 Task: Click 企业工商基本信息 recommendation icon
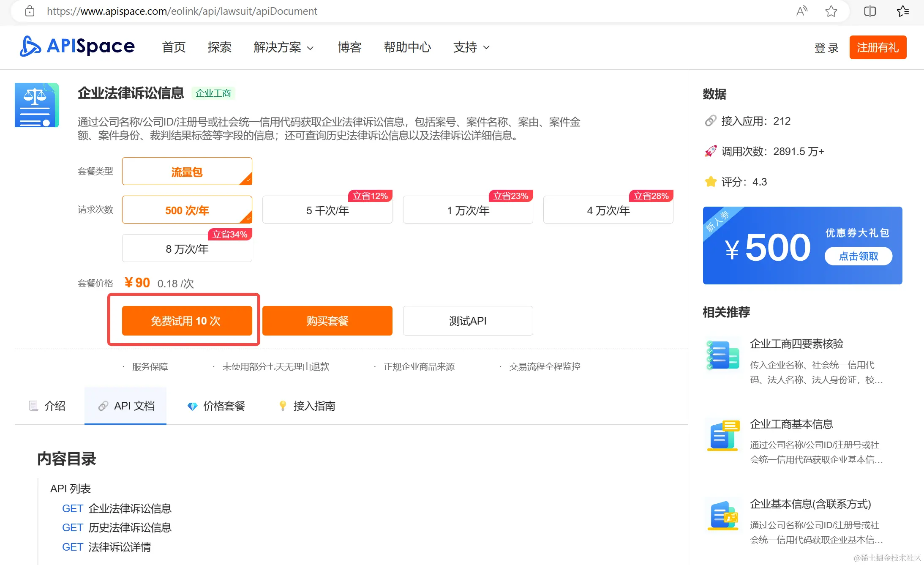coord(722,435)
